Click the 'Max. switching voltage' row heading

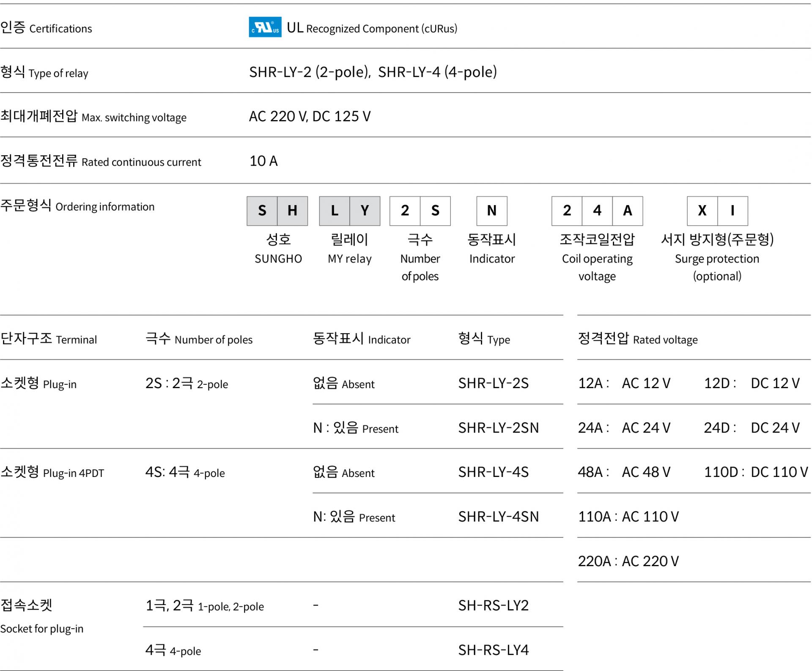93,116
